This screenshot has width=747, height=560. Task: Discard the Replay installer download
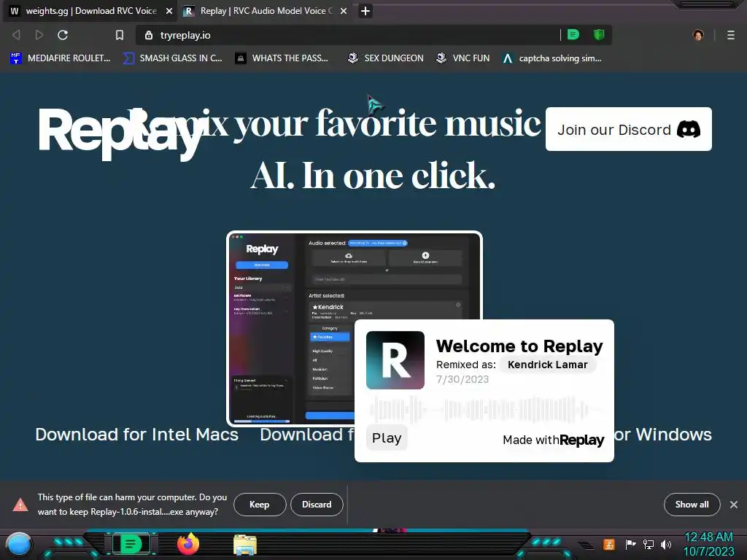(317, 505)
